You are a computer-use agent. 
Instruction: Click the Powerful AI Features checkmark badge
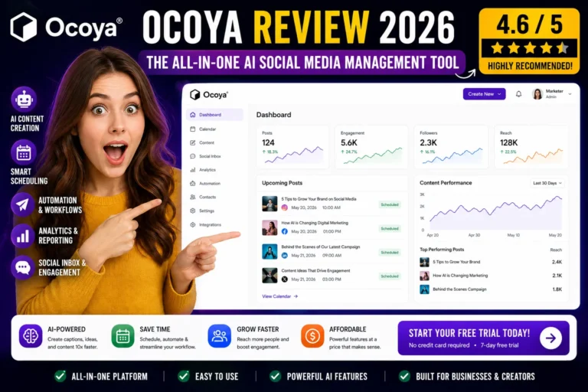[x=276, y=376]
